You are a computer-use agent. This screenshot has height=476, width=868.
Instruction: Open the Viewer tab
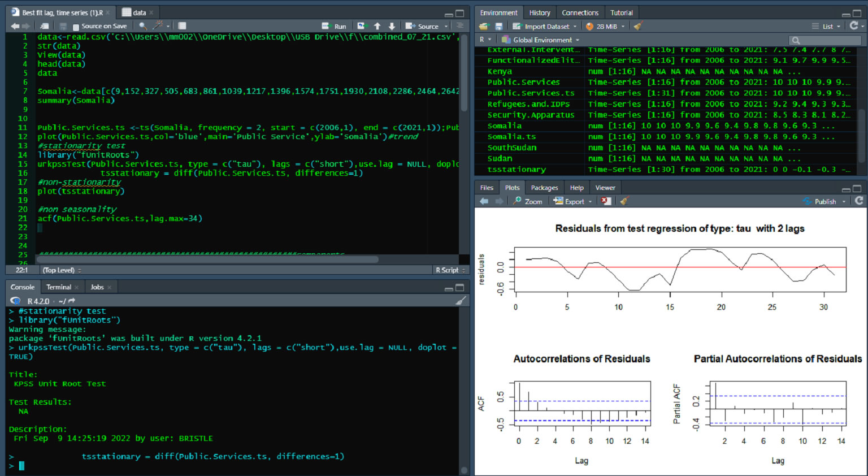(x=605, y=188)
